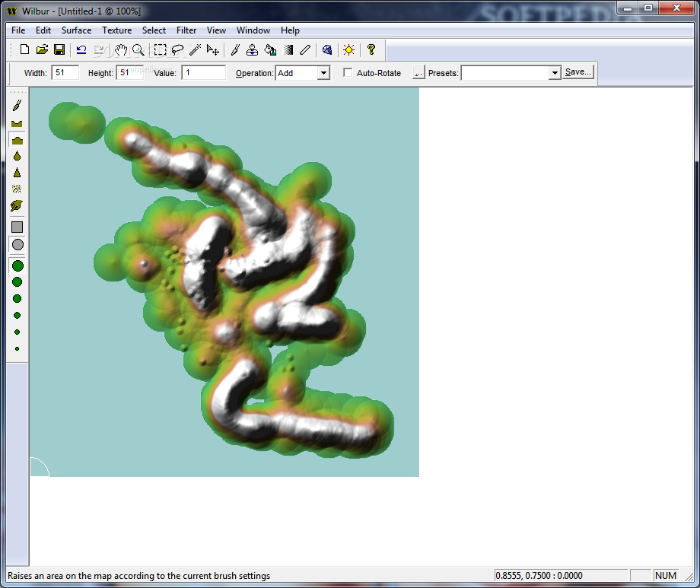This screenshot has width=700, height=588.
Task: Open the Edit menu
Action: point(43,30)
